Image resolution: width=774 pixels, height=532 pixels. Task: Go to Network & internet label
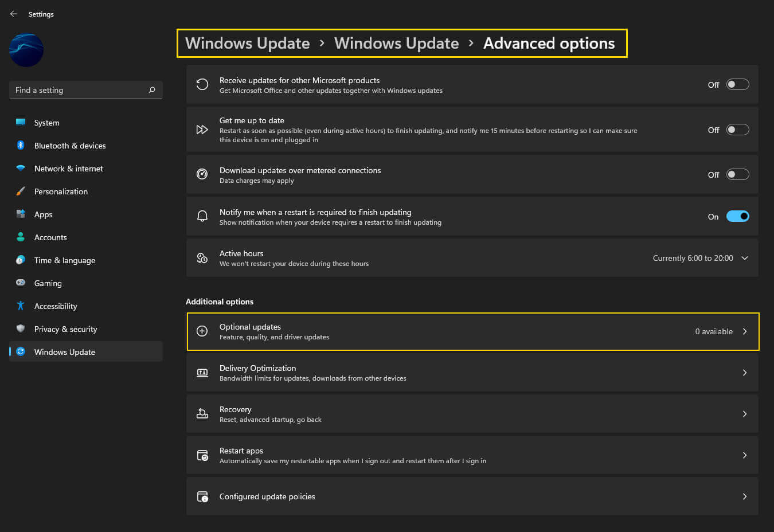(69, 169)
